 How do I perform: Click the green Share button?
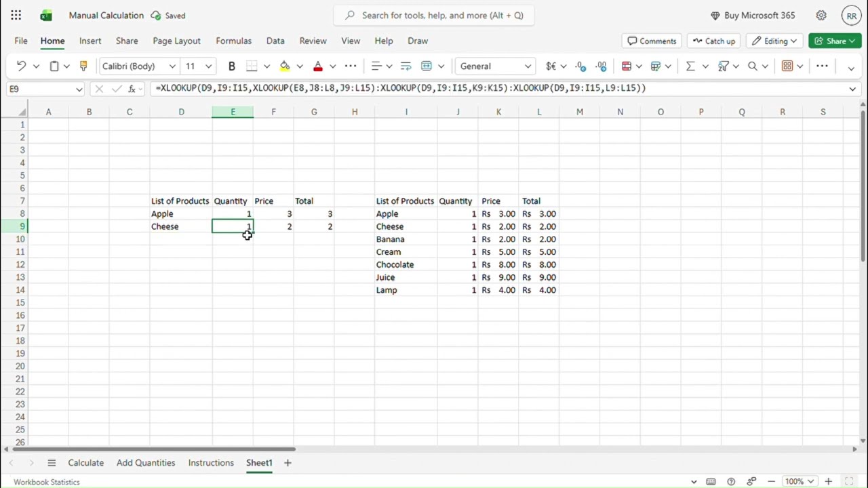[835, 41]
